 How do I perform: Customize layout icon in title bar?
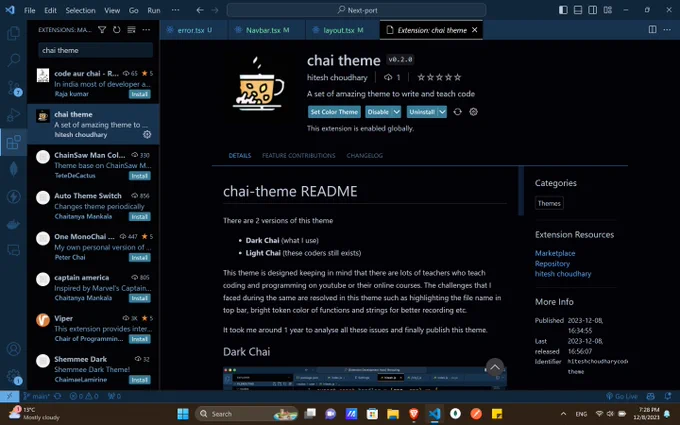coord(608,10)
